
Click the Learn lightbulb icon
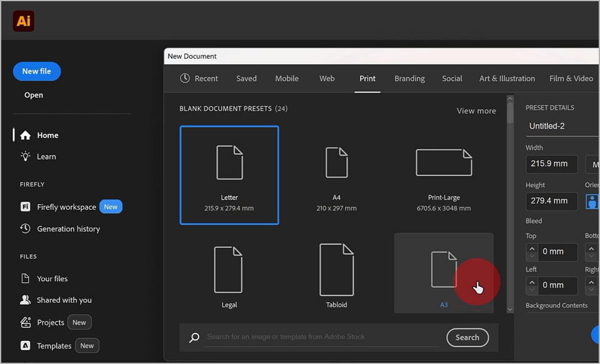pyautogui.click(x=25, y=156)
